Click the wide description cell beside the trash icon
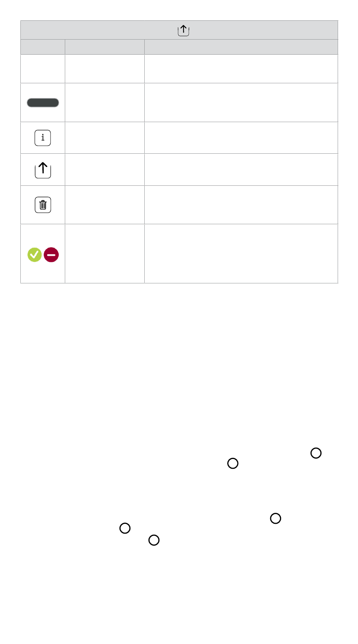The width and height of the screenshot is (358, 644). [x=241, y=205]
